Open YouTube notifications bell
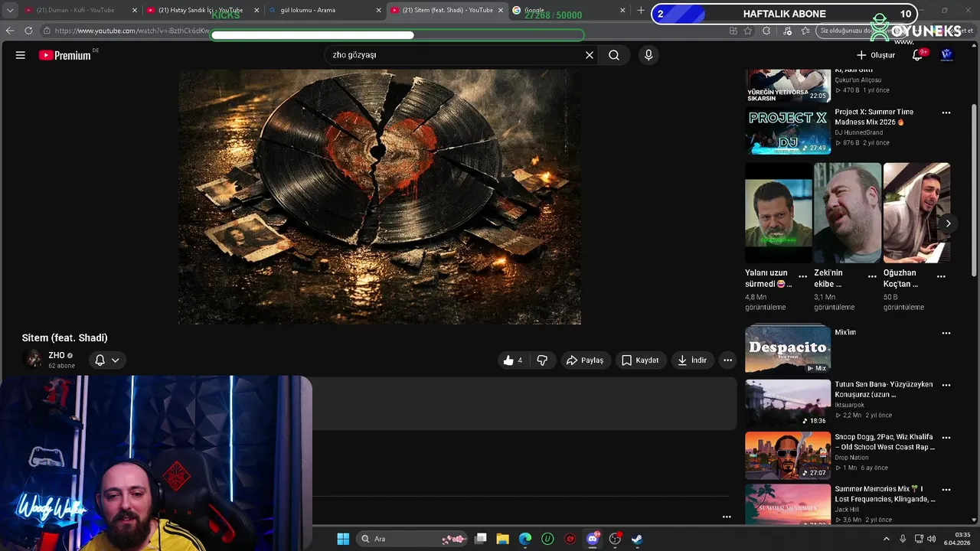Image resolution: width=980 pixels, height=551 pixels. (x=917, y=55)
